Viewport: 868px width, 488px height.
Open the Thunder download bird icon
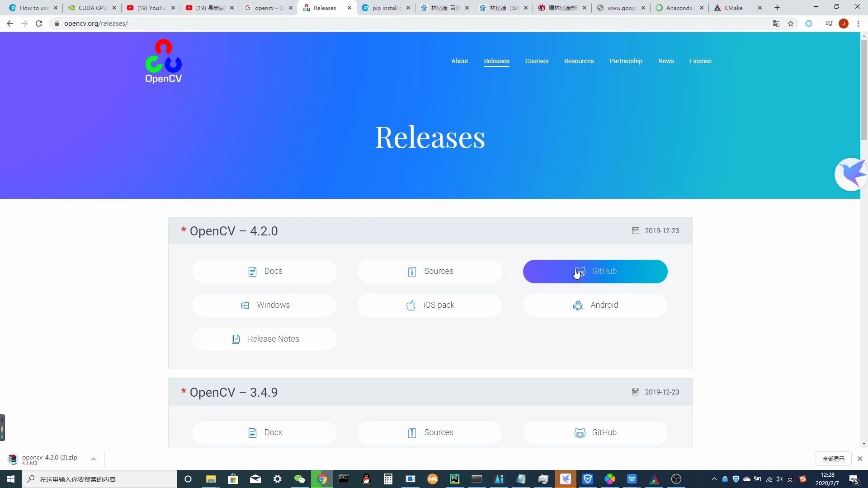click(851, 174)
